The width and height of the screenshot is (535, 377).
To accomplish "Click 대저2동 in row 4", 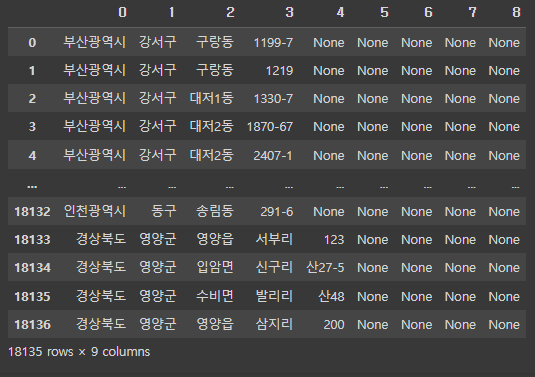I will point(212,156).
